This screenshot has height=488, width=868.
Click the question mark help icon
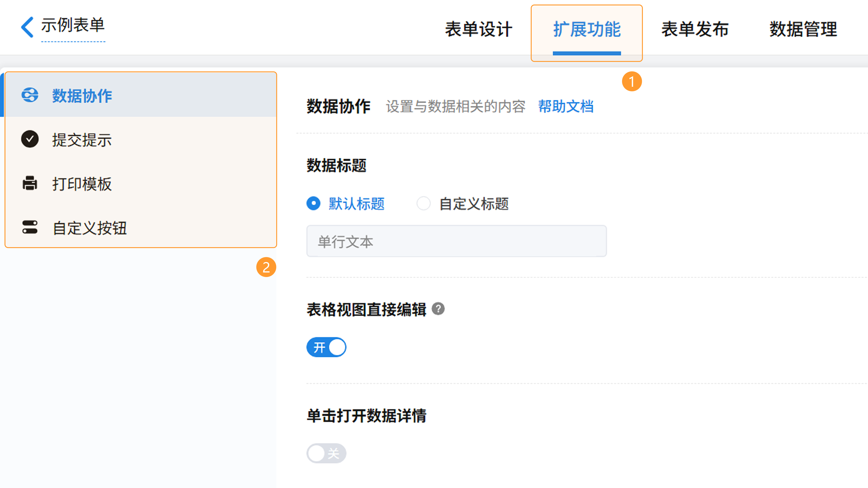[x=438, y=309]
